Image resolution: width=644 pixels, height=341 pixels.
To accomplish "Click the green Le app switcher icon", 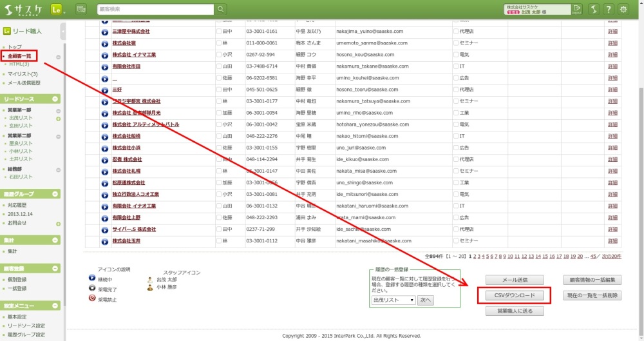I will pos(56,9).
